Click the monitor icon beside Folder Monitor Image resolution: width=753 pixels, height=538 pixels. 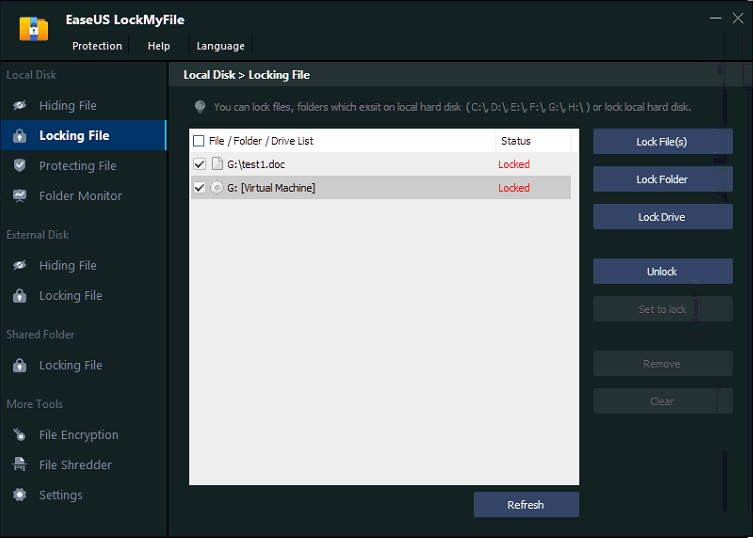click(20, 196)
